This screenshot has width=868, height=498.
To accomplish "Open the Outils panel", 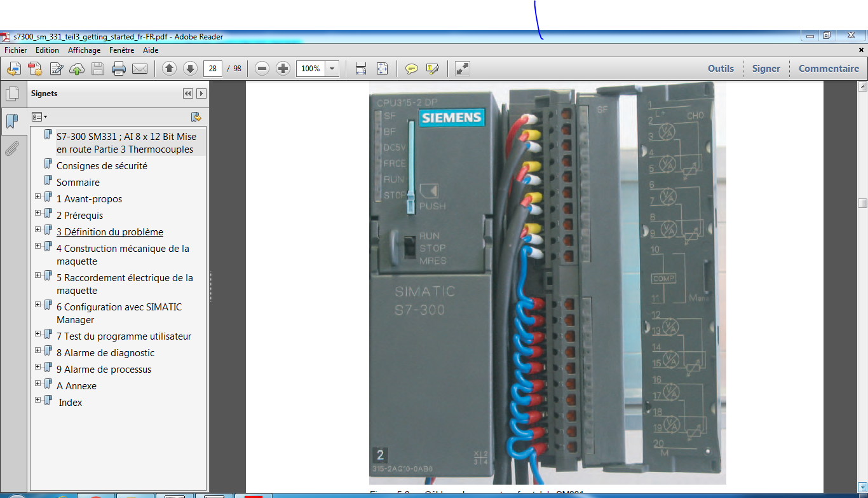I will pos(721,69).
